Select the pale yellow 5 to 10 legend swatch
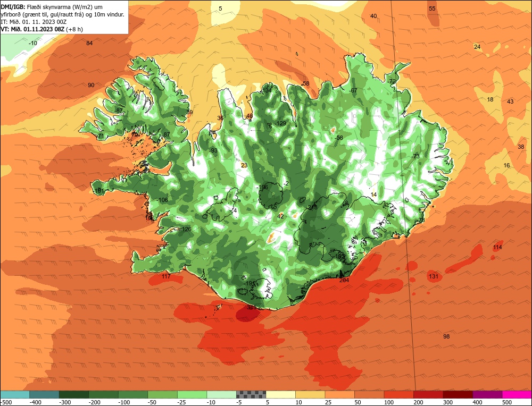Screen dimensions: 532x406 280,394
